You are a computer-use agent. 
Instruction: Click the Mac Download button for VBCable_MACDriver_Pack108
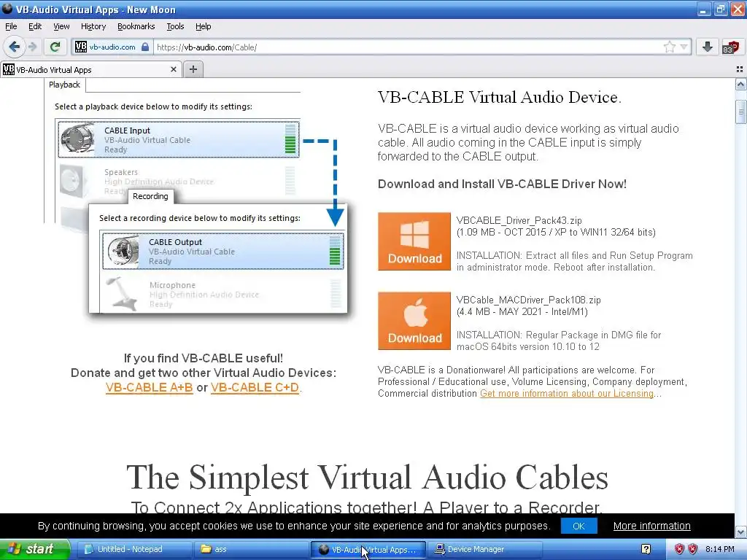[414, 321]
